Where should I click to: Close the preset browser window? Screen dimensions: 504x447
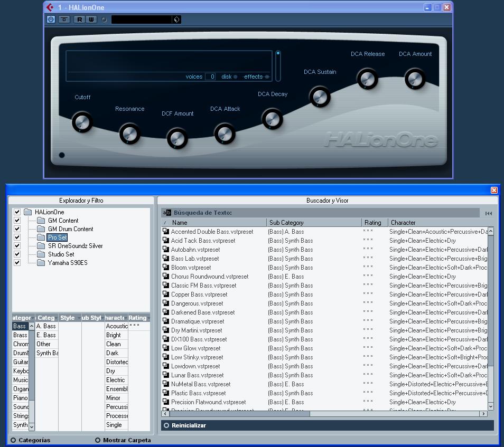494,190
